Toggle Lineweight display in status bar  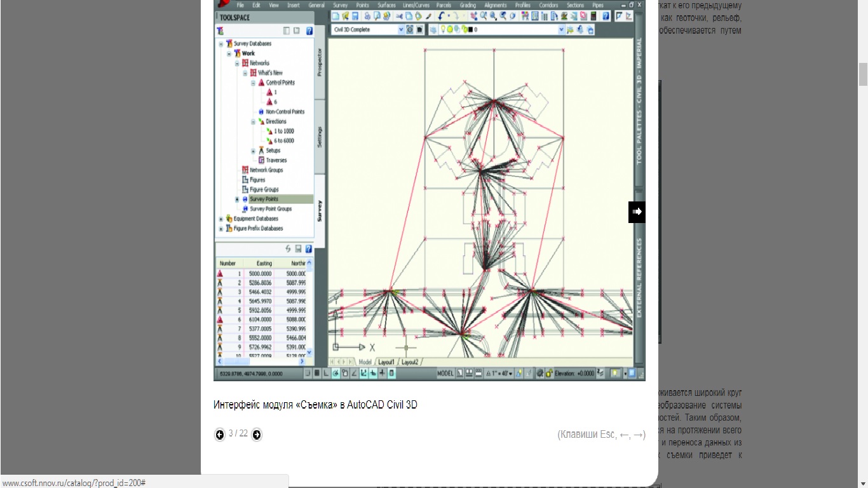click(382, 373)
